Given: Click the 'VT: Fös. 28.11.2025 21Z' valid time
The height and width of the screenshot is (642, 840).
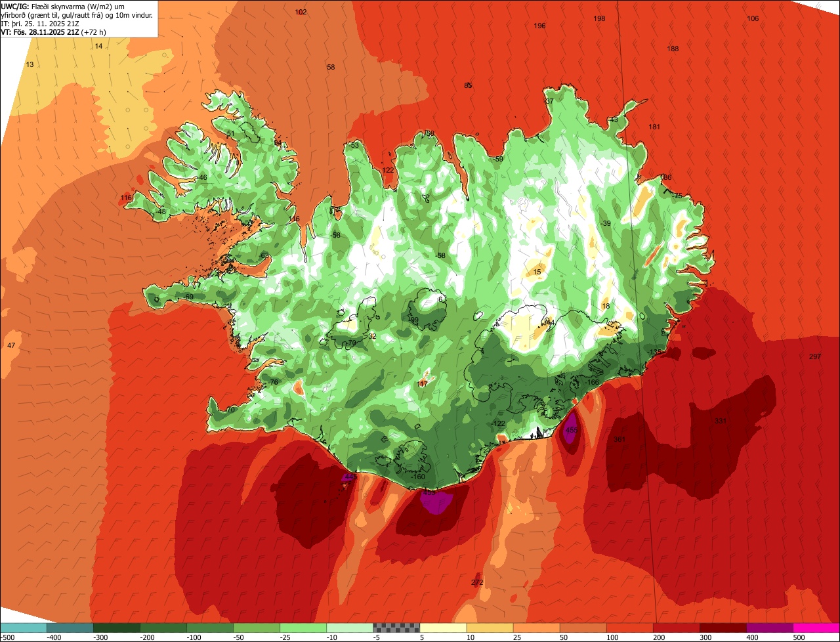Looking at the screenshot, I should (41, 32).
